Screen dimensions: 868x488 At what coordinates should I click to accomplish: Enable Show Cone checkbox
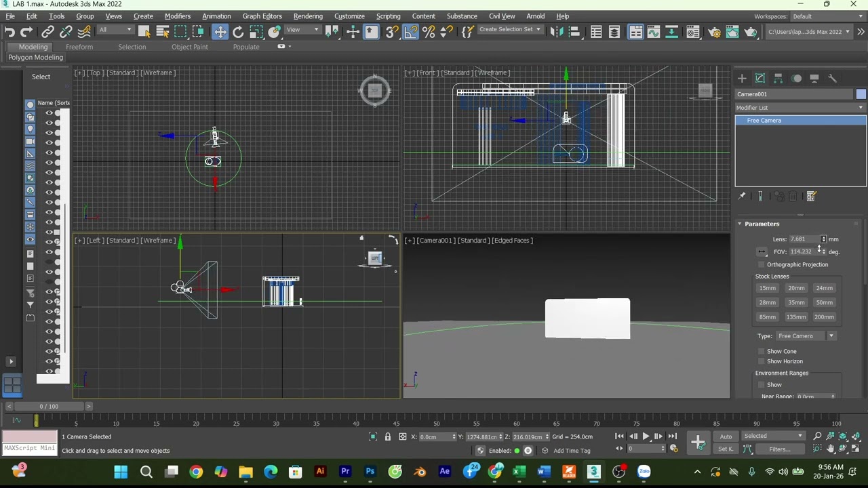point(762,352)
